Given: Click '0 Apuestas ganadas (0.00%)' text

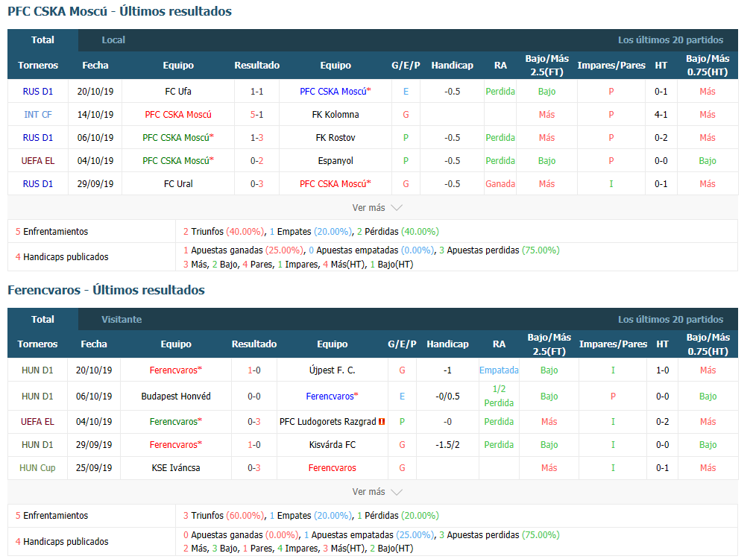Looking at the screenshot, I should 241,535.
